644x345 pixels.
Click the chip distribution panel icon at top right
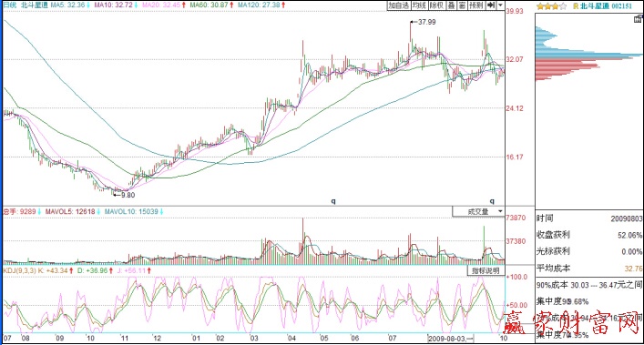tap(638, 18)
